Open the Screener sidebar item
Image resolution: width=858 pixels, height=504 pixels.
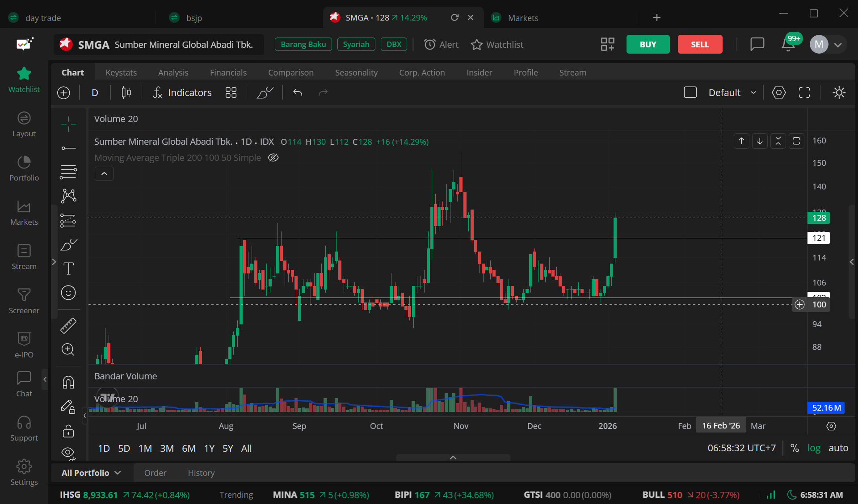[24, 301]
